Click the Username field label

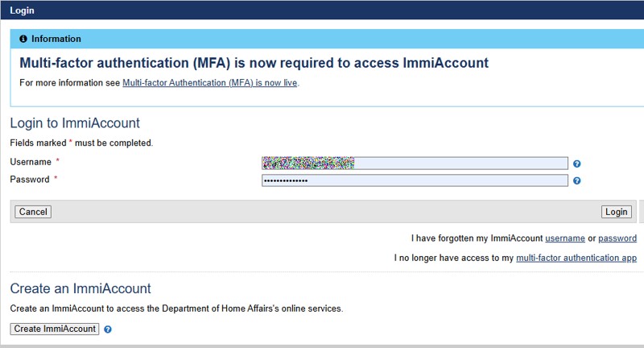tap(31, 162)
